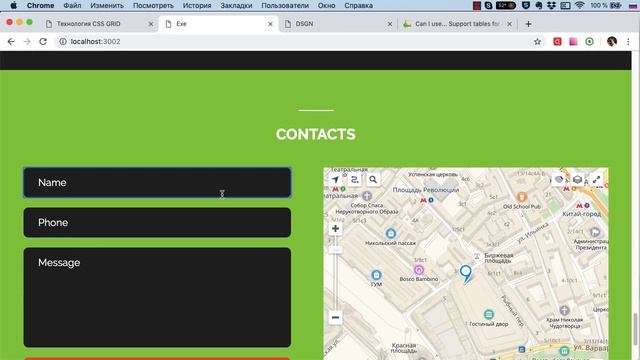
Task: Switch to the DSGN tab
Action: [339, 24]
